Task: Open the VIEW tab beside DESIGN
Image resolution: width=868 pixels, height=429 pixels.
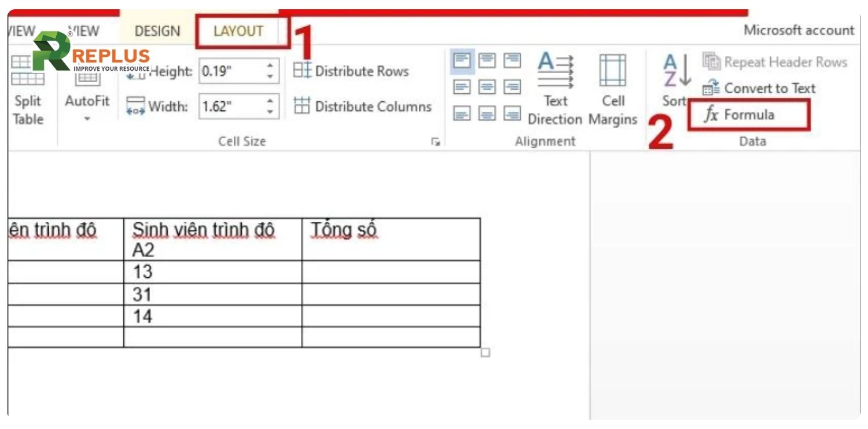Action: coord(84,31)
